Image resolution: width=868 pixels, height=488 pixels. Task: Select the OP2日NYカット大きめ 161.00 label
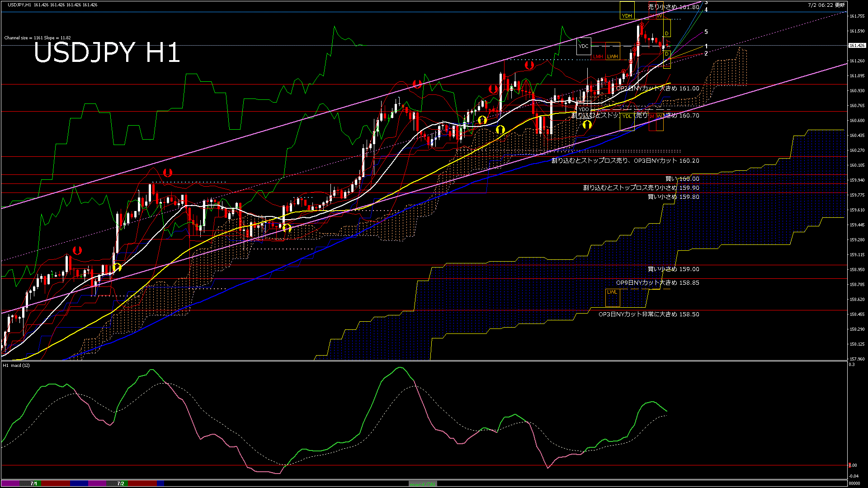pyautogui.click(x=658, y=88)
